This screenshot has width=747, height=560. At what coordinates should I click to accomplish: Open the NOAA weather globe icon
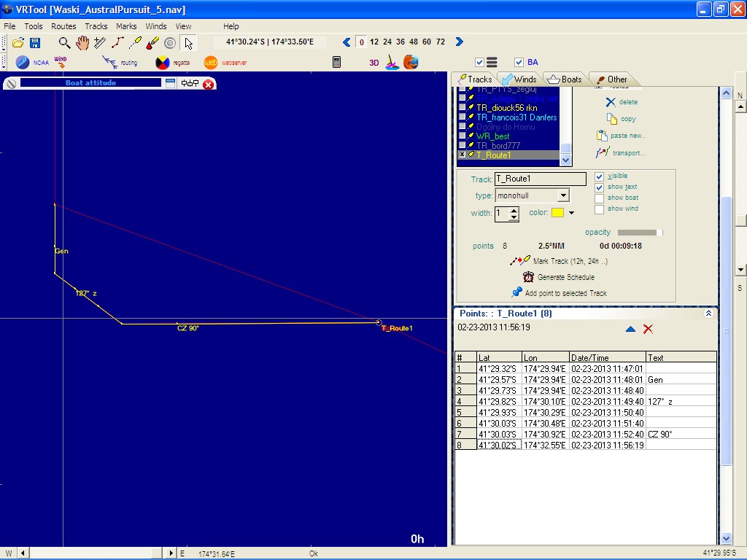[x=23, y=63]
